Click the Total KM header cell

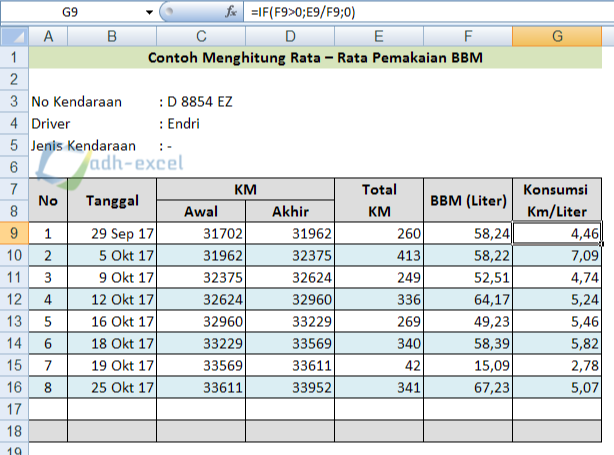[x=379, y=200]
